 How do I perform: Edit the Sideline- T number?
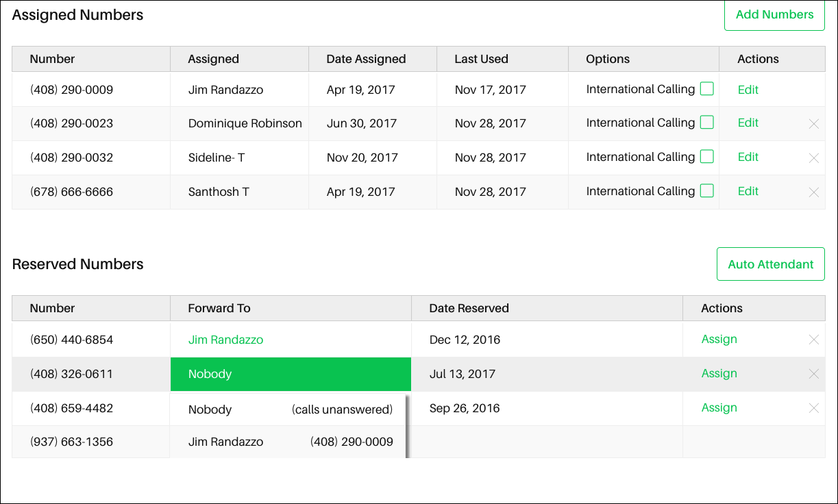pyautogui.click(x=748, y=157)
